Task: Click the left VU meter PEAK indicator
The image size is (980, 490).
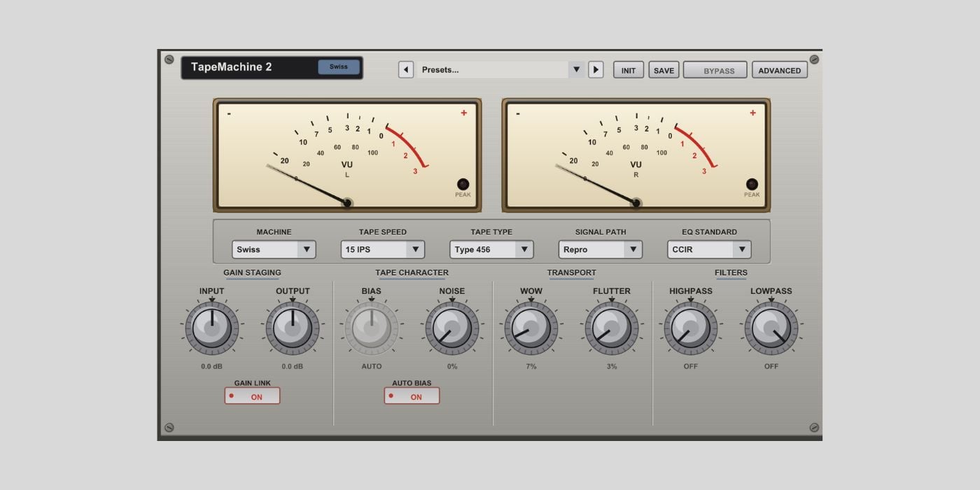Action: pyautogui.click(x=463, y=185)
